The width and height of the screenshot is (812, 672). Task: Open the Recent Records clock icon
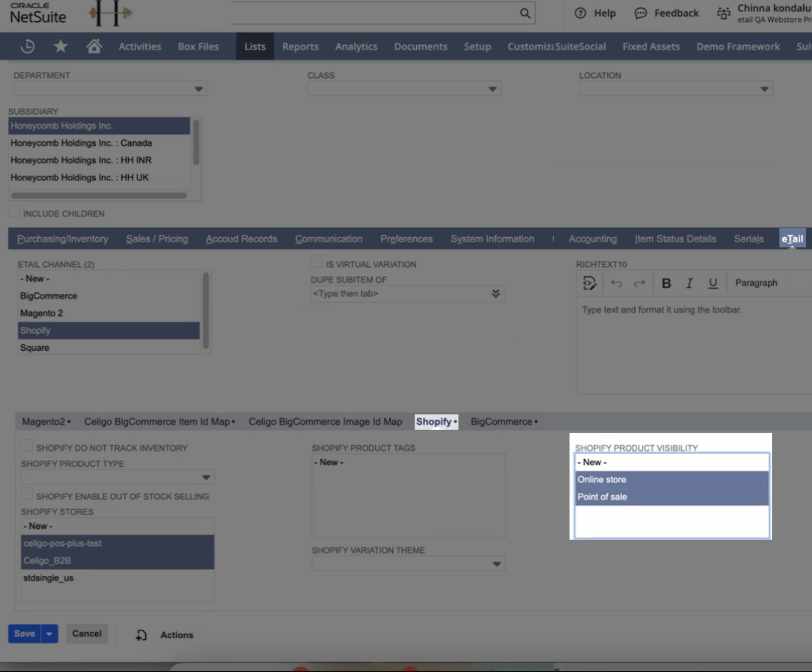point(28,46)
